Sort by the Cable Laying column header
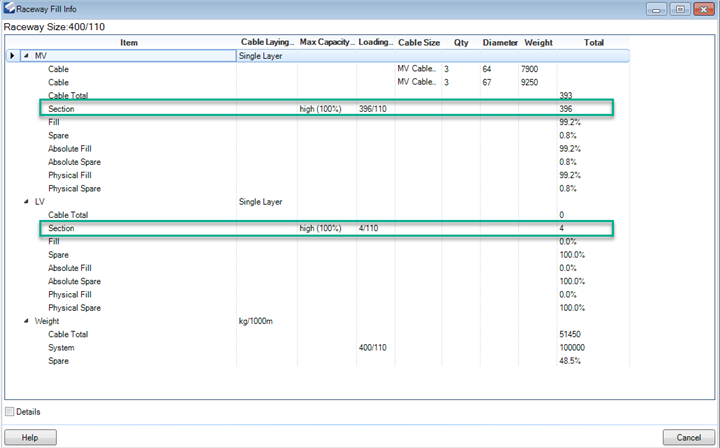The image size is (720, 448). pos(266,42)
